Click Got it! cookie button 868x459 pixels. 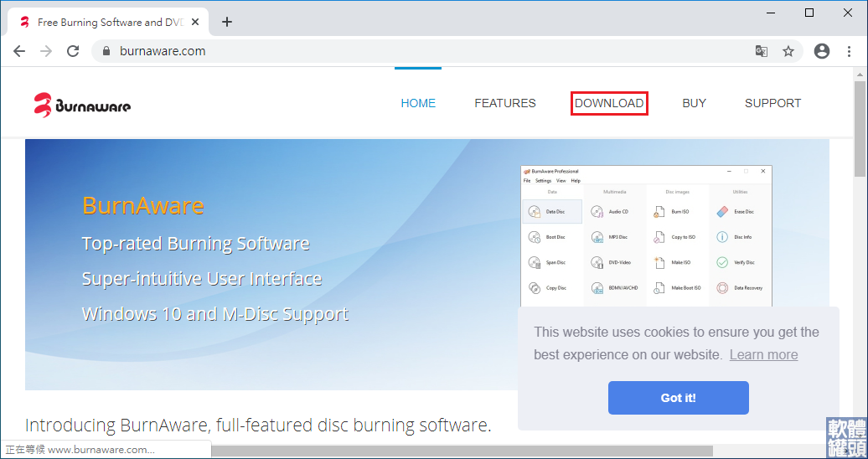tap(678, 398)
